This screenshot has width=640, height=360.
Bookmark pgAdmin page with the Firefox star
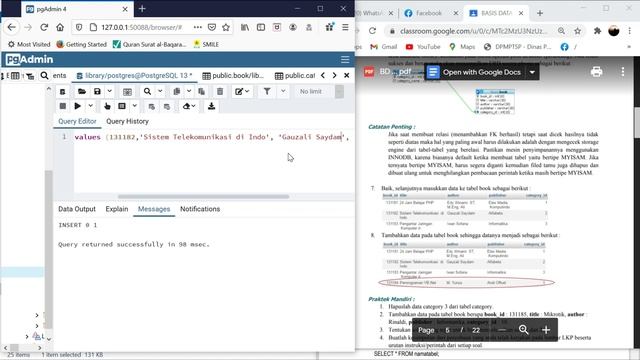[x=226, y=27]
